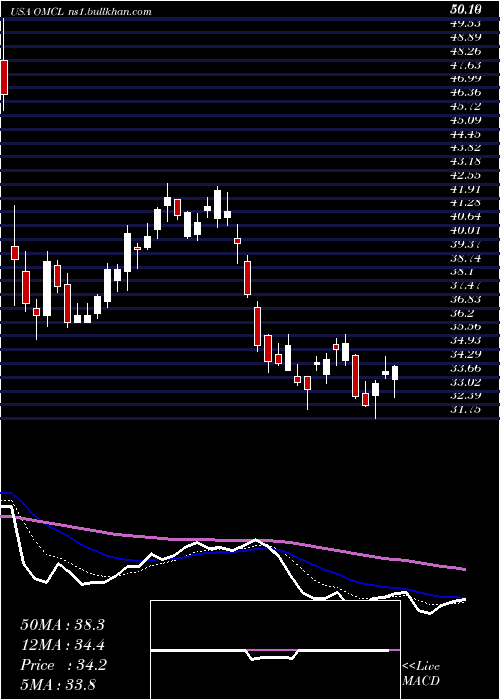
Task: Click the 47.63 price axis label
Action: 465,65
